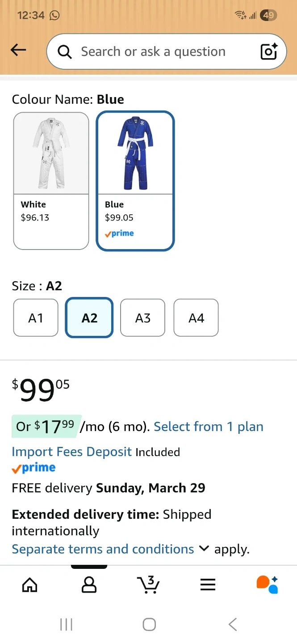Go to the Home tab icon
The image size is (297, 644).
[30, 584]
